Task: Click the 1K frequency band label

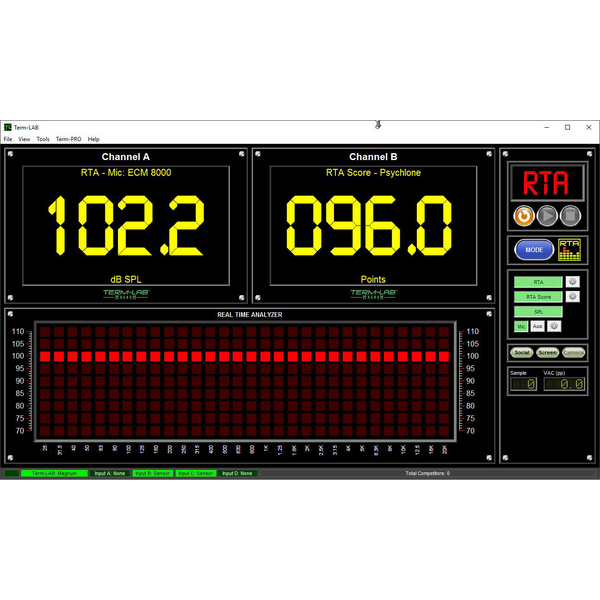Action: [x=266, y=448]
